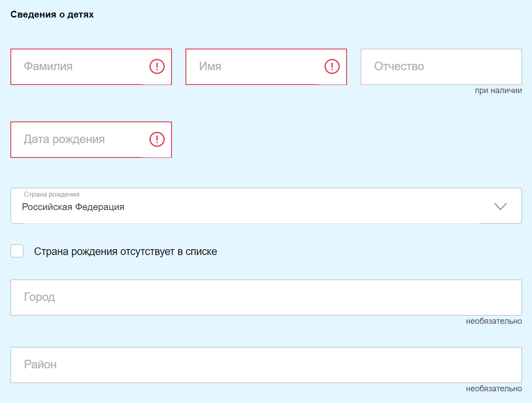
Task: Click необязательно hint under Район
Action: (x=494, y=389)
